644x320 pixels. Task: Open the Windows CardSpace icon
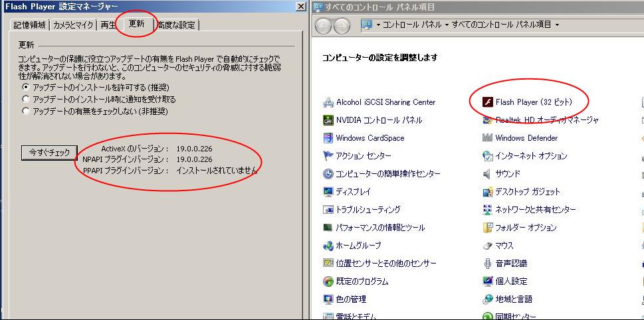pyautogui.click(x=328, y=138)
